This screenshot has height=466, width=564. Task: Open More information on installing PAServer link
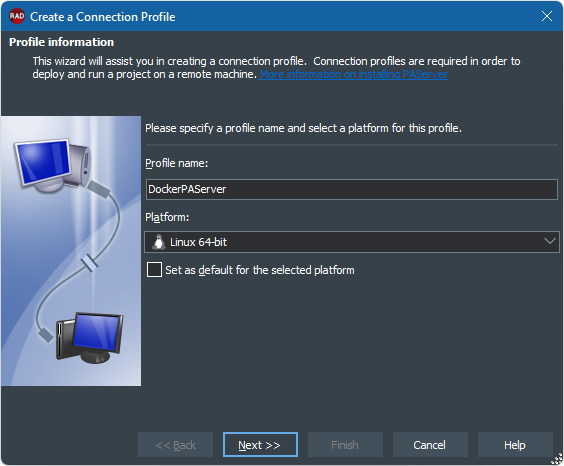(x=354, y=74)
